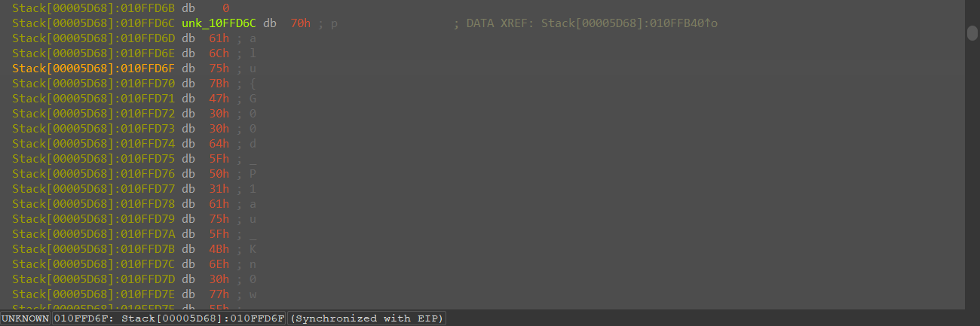Click the 6Ch byte at 010FFD6E

point(219,53)
